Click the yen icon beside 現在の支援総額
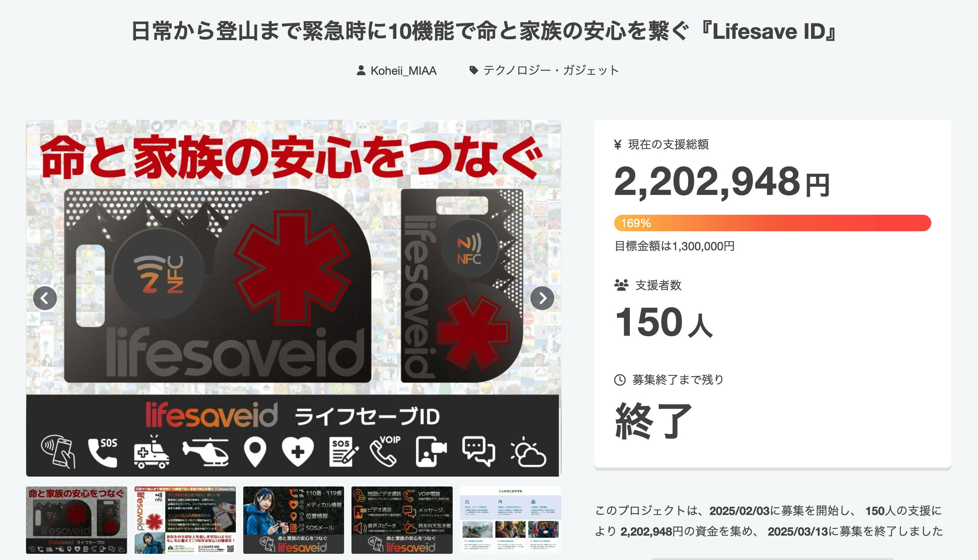Viewport: 978px width, 560px height. coord(618,145)
